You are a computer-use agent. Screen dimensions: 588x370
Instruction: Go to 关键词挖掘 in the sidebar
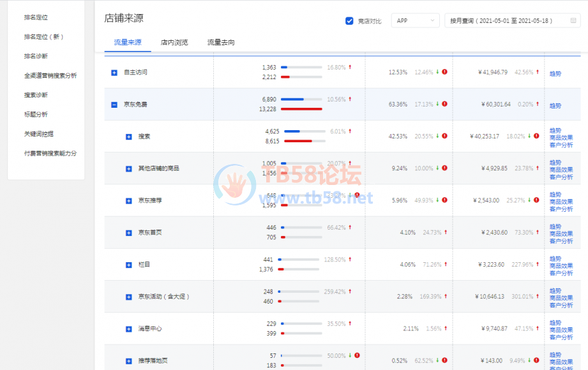(x=38, y=134)
